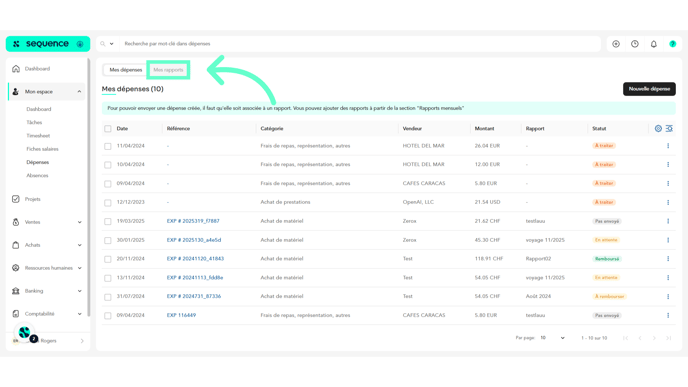Check the 12/12/2023 OpenAI row
This screenshot has width=688, height=387.
(x=108, y=203)
